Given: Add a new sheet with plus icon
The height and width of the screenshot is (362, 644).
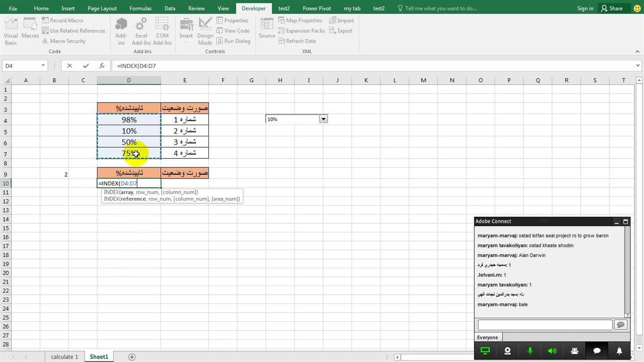Looking at the screenshot, I should point(132,356).
